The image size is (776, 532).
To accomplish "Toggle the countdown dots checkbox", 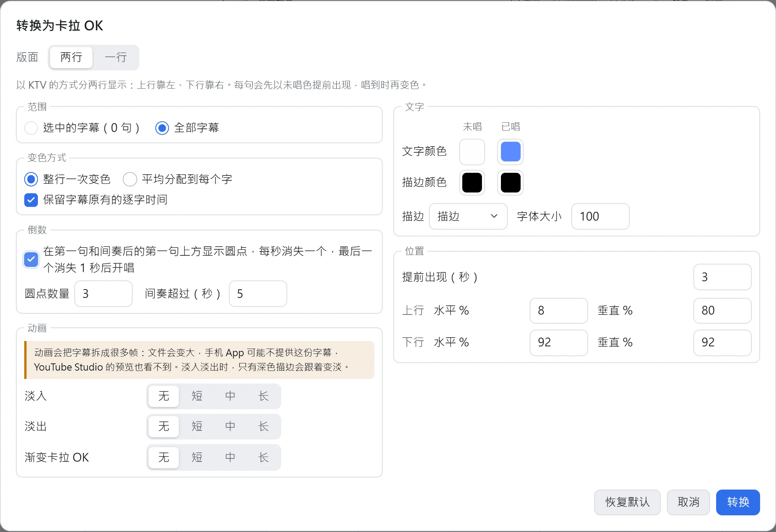I will coord(31,260).
